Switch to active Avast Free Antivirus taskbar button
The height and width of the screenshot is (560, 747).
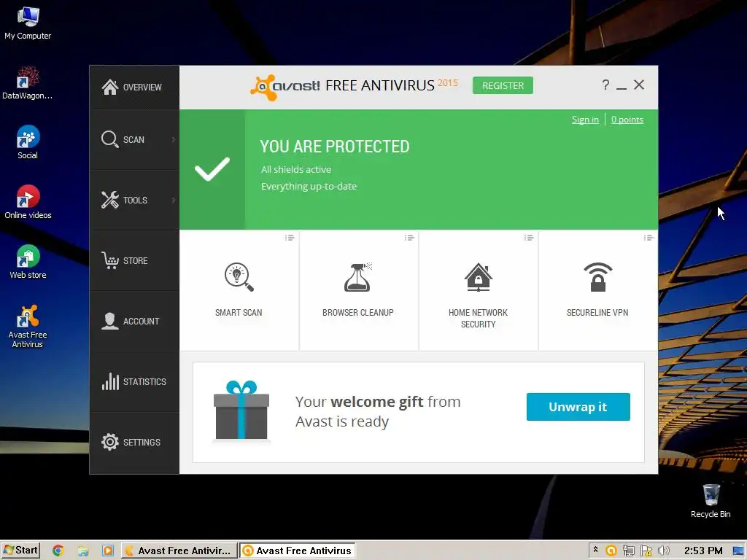[298, 551]
